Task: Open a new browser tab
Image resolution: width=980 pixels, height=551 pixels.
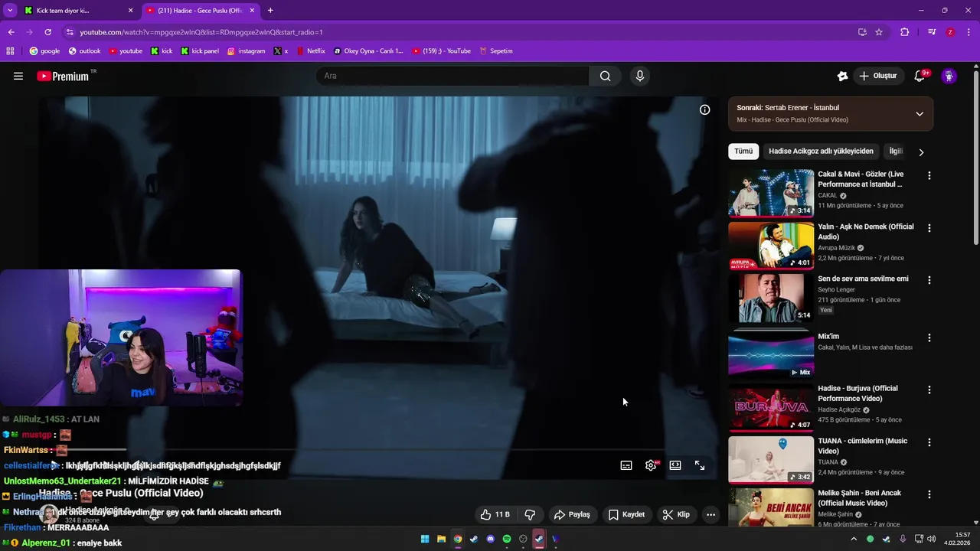Action: [270, 11]
